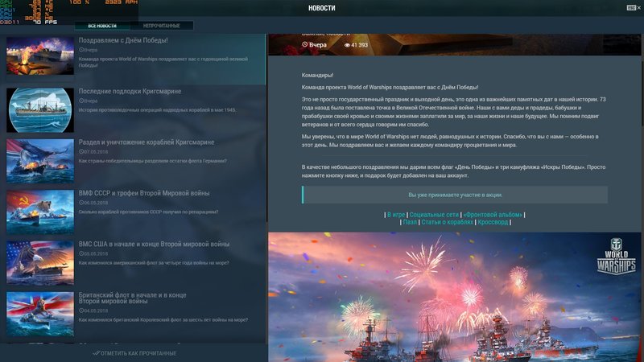This screenshot has height=362, width=644.
Task: Select headline Британский флот в начале и в конце
Action: (132, 298)
